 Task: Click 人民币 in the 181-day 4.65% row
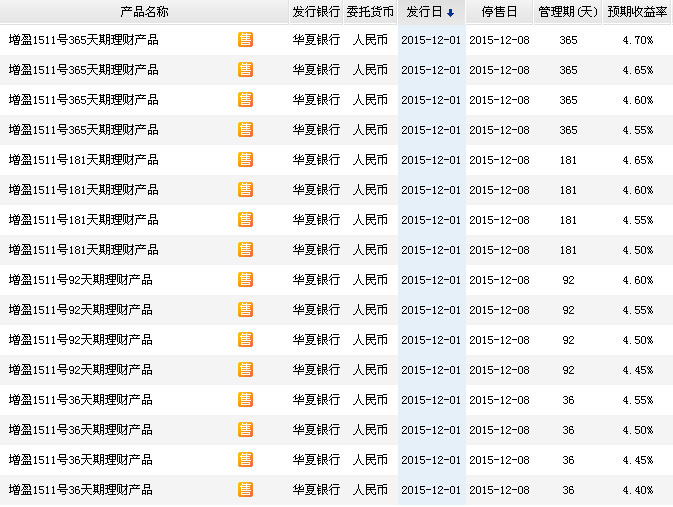coord(370,160)
